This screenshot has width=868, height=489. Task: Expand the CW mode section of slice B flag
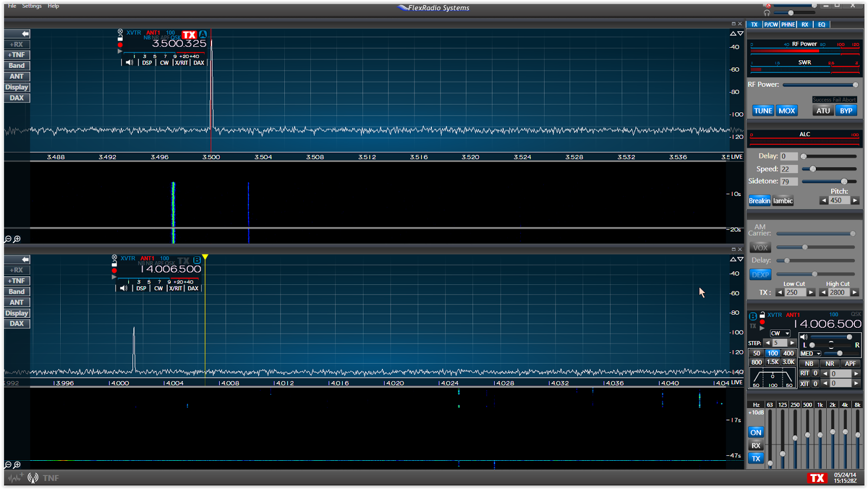coord(158,289)
